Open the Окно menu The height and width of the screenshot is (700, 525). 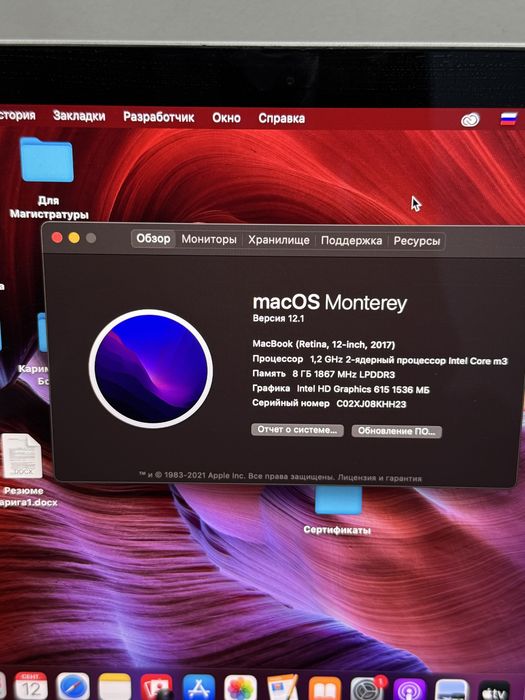226,118
